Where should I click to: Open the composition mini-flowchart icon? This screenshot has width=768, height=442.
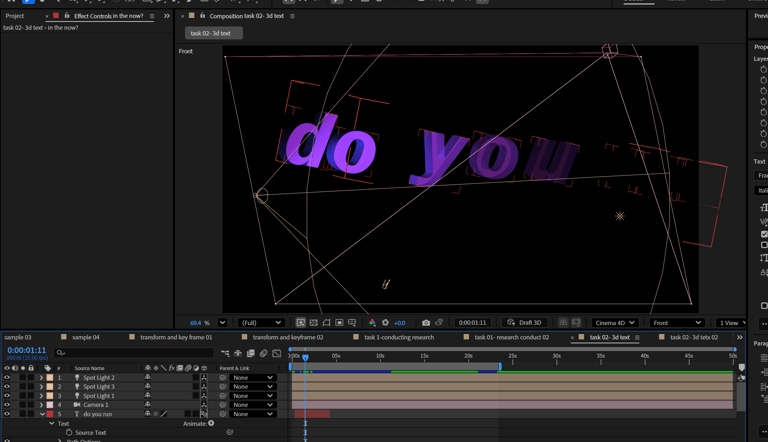(x=225, y=353)
